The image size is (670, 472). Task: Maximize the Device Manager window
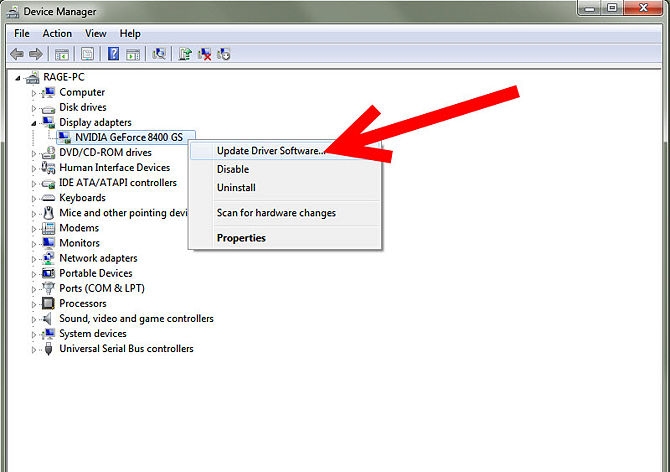click(x=613, y=7)
